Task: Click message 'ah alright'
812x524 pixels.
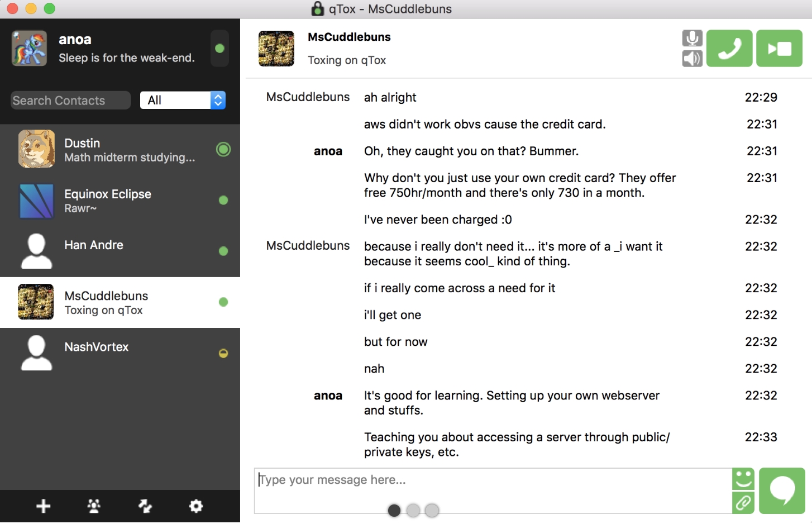Action: (x=390, y=97)
